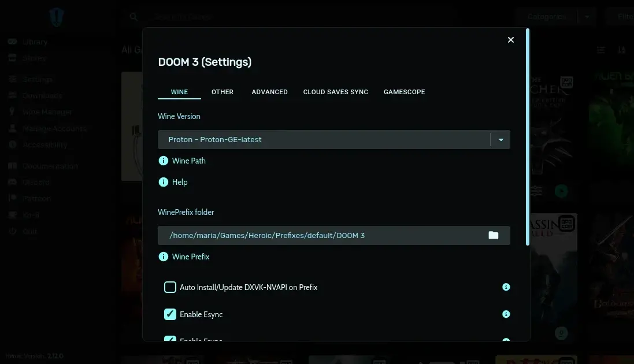
Task: Open the Wine Prefix info link
Action: [191, 257]
